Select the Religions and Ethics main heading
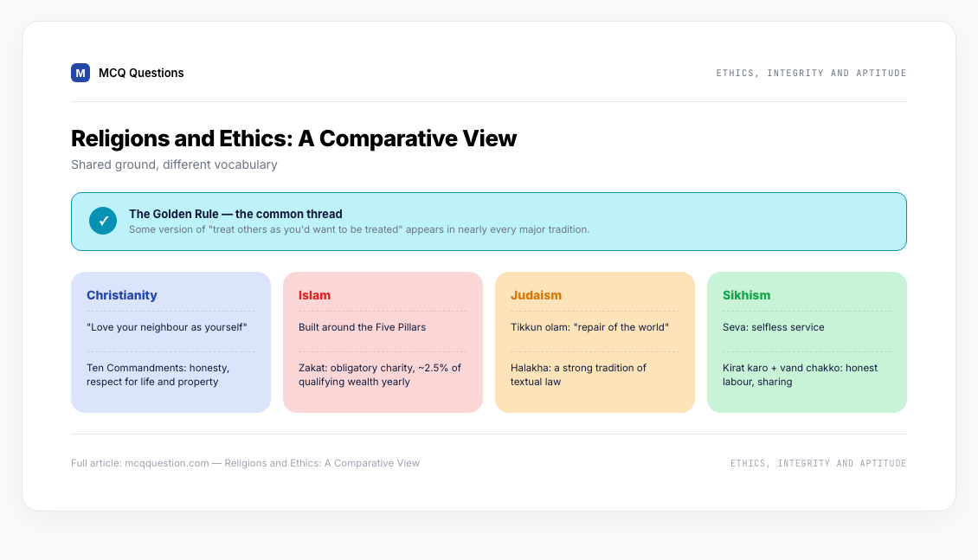The width and height of the screenshot is (978, 560). point(293,138)
